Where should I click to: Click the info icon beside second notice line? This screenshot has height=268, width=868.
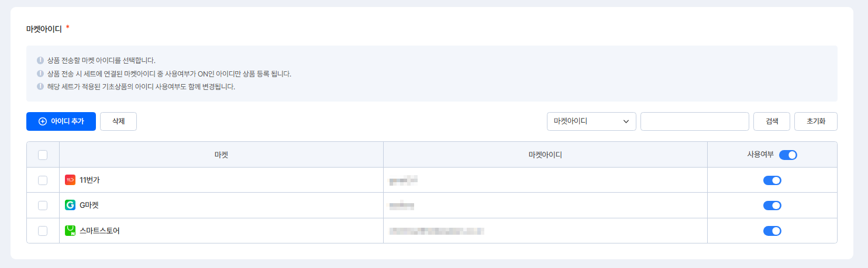[40, 74]
